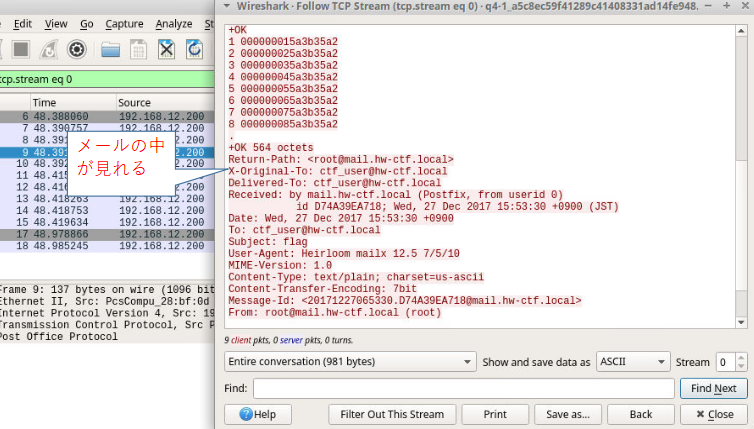Viewport: 754px width, 429px height.
Task: Click Filter Out This Stream button
Action: pyautogui.click(x=392, y=414)
